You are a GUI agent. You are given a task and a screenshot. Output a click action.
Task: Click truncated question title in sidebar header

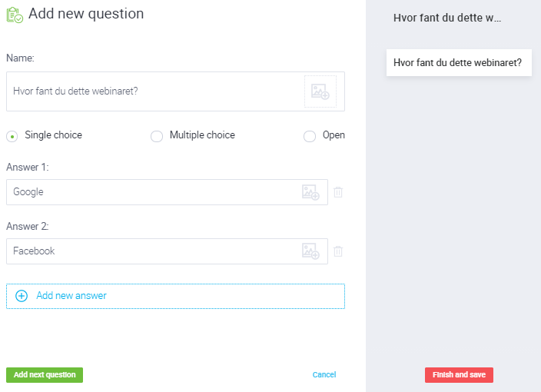coord(446,18)
